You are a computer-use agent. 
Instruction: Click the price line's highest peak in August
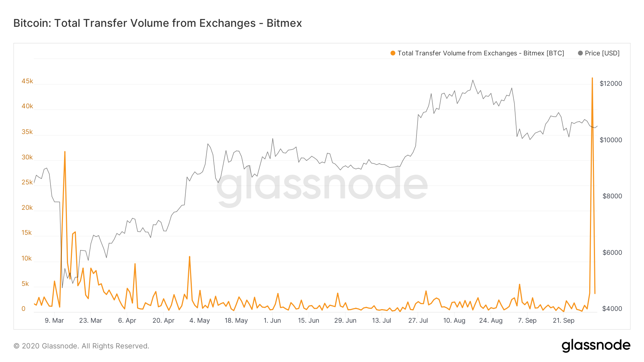point(473,80)
